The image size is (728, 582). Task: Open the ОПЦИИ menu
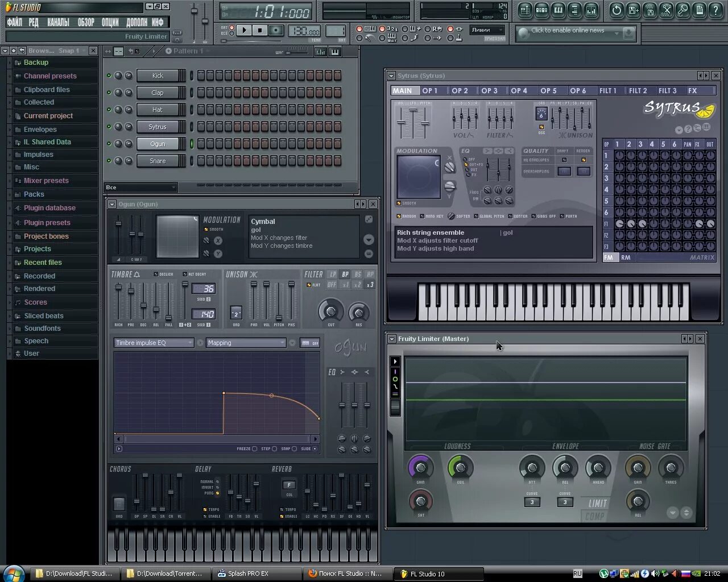point(110,22)
